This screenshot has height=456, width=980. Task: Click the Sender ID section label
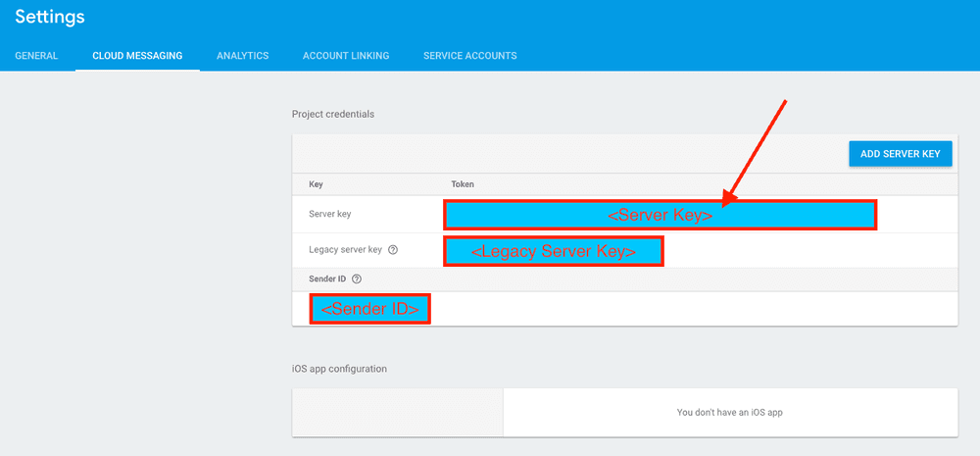[327, 279]
